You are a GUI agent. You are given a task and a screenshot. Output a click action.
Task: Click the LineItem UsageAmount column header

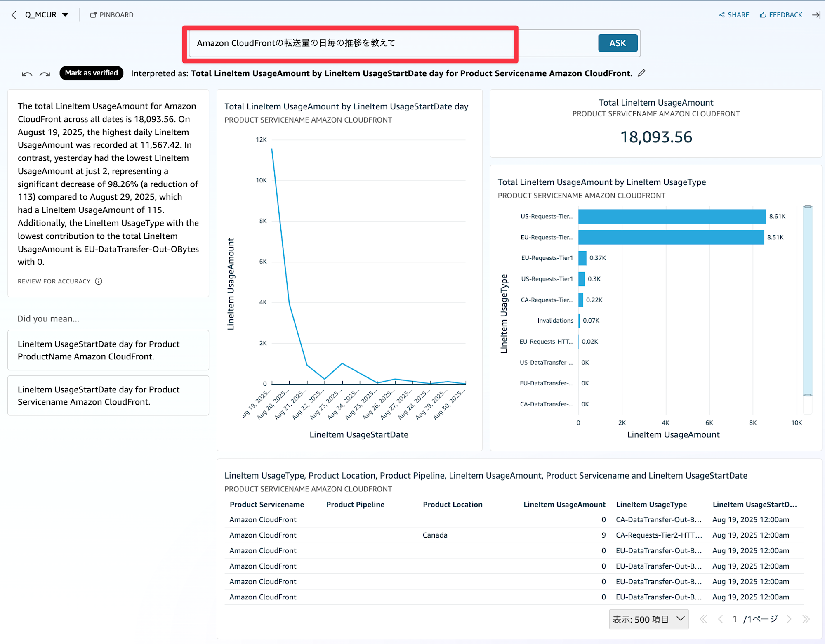coord(564,505)
